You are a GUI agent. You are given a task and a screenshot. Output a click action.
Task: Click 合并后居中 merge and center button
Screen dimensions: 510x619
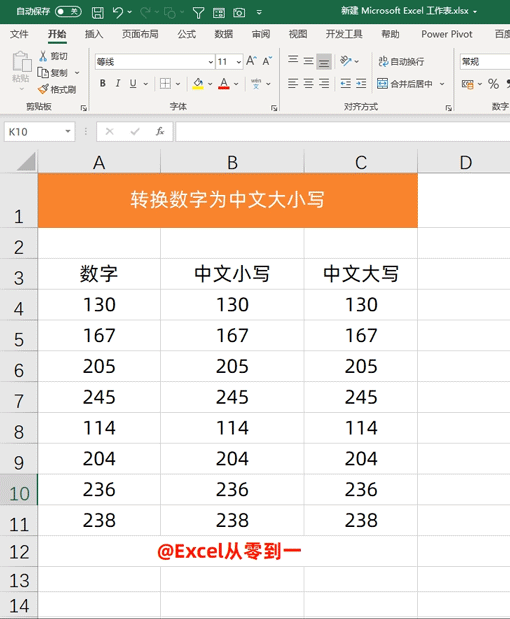(x=405, y=84)
